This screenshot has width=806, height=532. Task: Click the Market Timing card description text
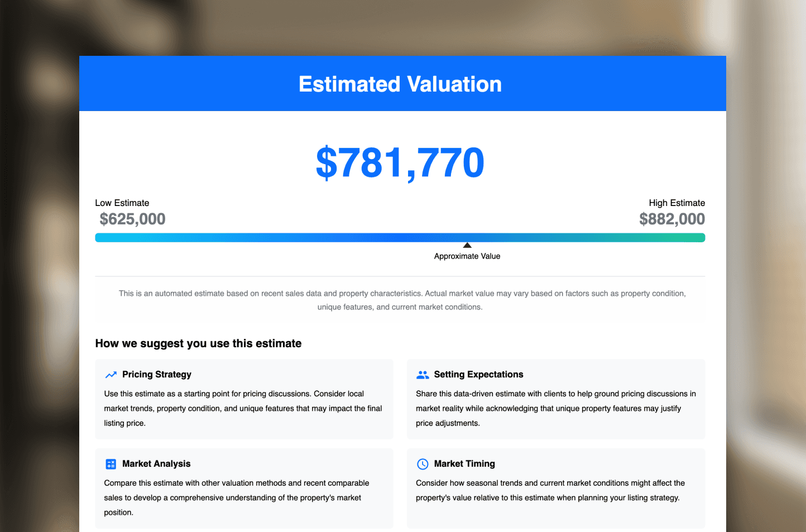[x=550, y=490]
